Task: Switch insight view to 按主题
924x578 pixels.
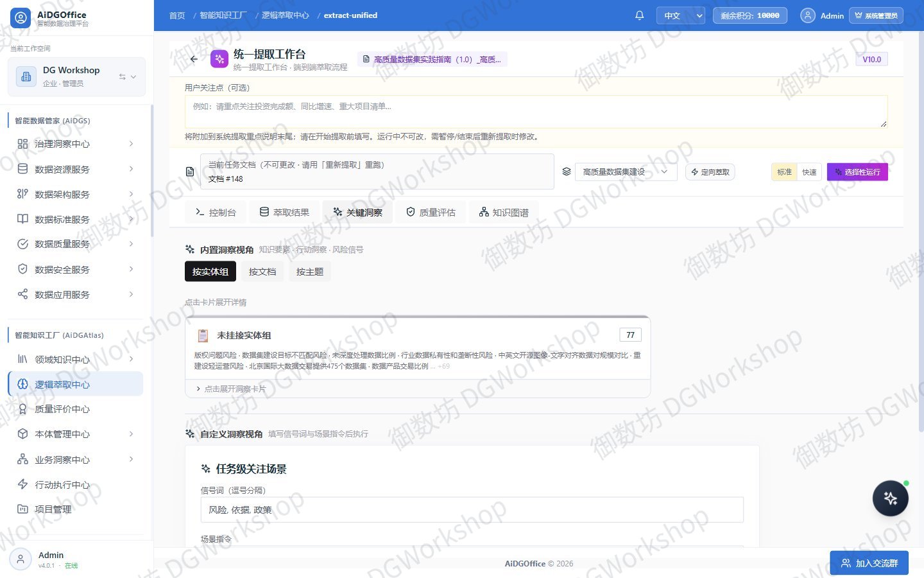Action: tap(310, 272)
